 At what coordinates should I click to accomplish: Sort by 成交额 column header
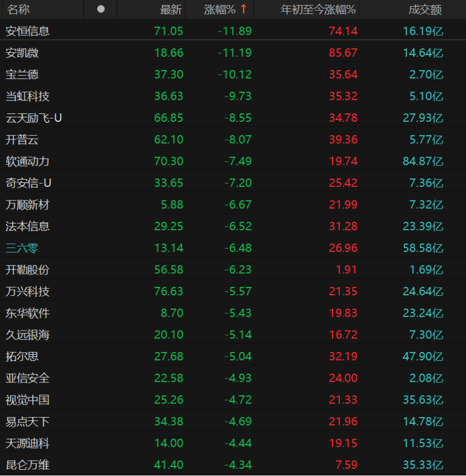[x=425, y=10]
